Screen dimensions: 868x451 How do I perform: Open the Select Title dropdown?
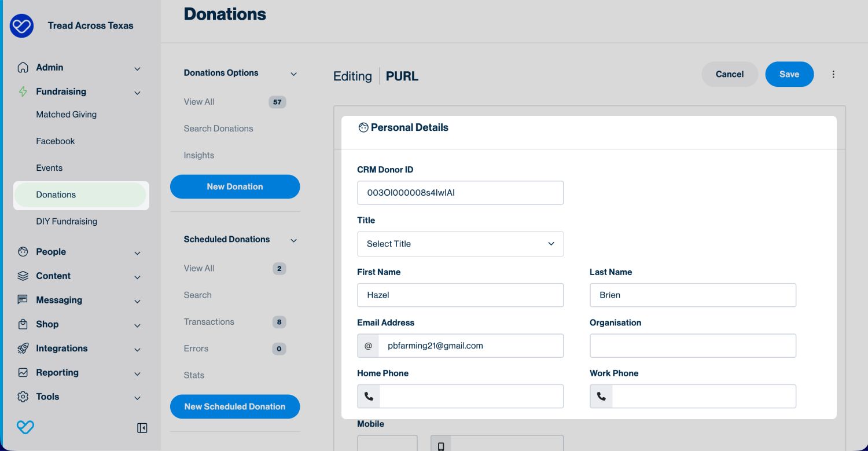460,244
